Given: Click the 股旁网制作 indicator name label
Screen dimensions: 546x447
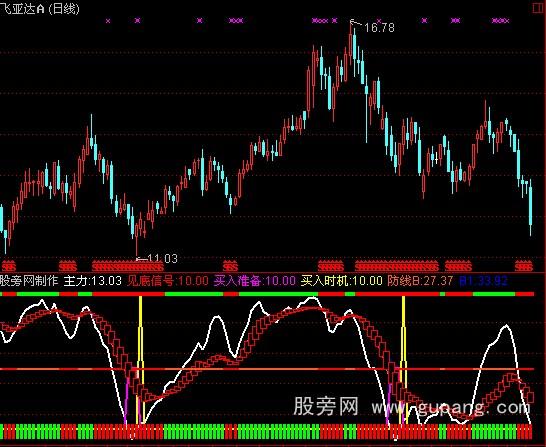Looking at the screenshot, I should (x=29, y=281).
